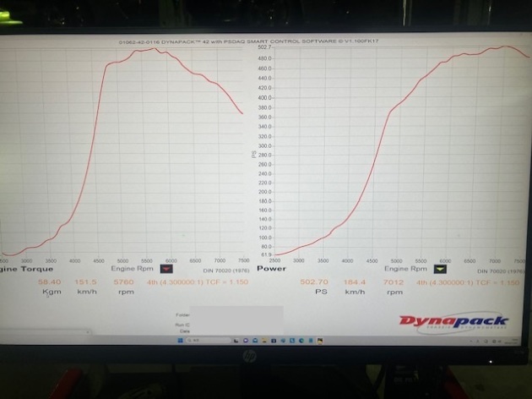The image size is (532, 399).
Task: Open the yellow Engine Rpm dropdown under power graph
Action: [x=440, y=269]
